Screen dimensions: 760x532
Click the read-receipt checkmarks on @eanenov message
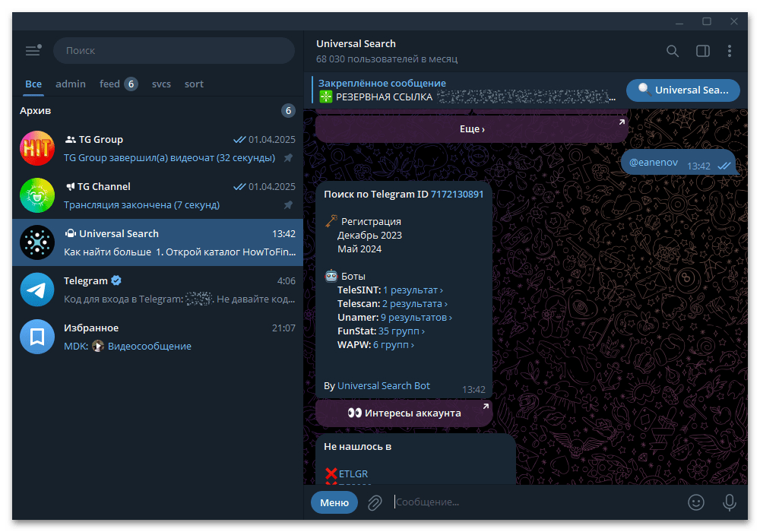tap(724, 166)
